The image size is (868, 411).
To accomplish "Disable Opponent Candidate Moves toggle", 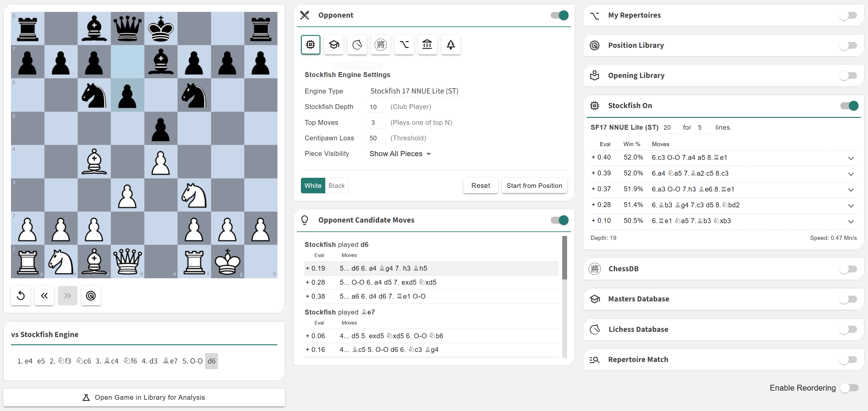I will click(x=560, y=220).
